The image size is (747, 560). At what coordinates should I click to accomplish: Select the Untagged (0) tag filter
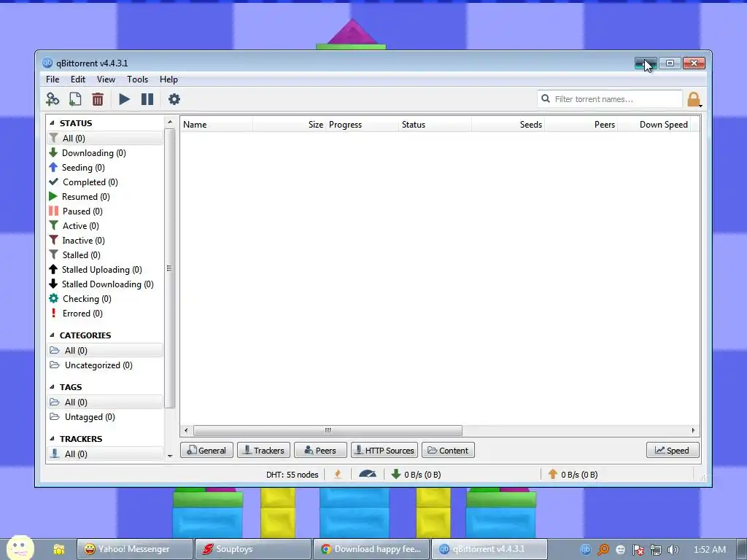click(105, 417)
